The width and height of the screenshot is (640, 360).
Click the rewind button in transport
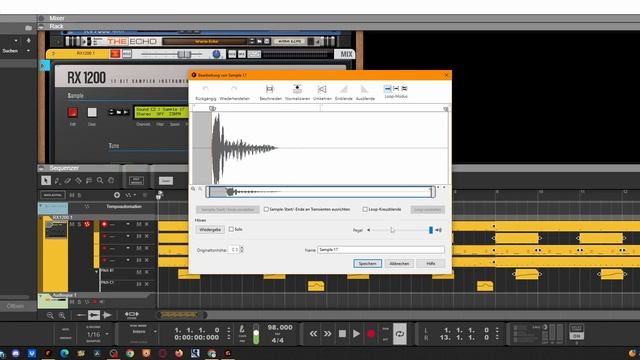click(x=313, y=333)
